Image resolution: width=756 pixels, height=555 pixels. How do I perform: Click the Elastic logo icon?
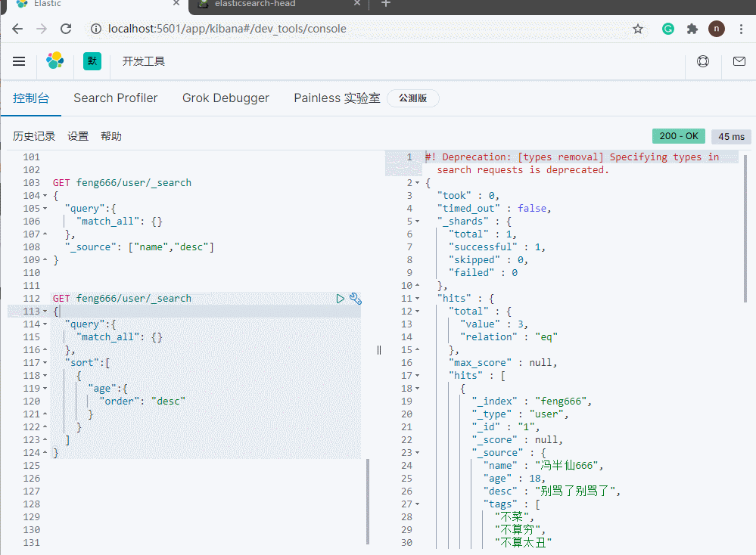55,60
